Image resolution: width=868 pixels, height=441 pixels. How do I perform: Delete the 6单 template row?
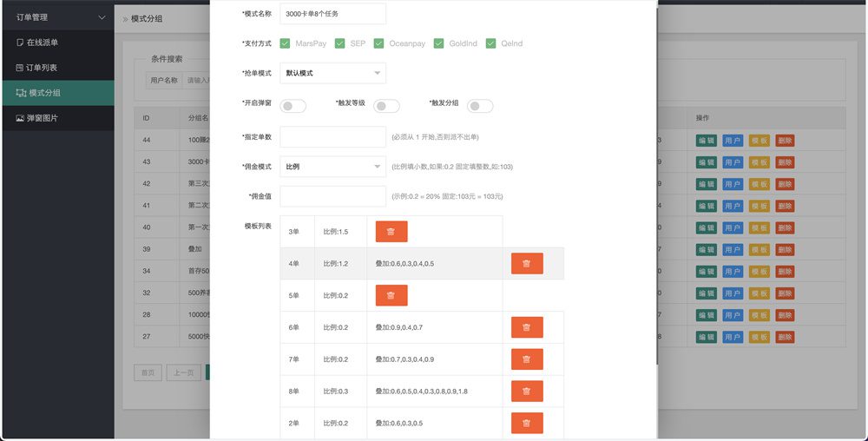pos(527,327)
